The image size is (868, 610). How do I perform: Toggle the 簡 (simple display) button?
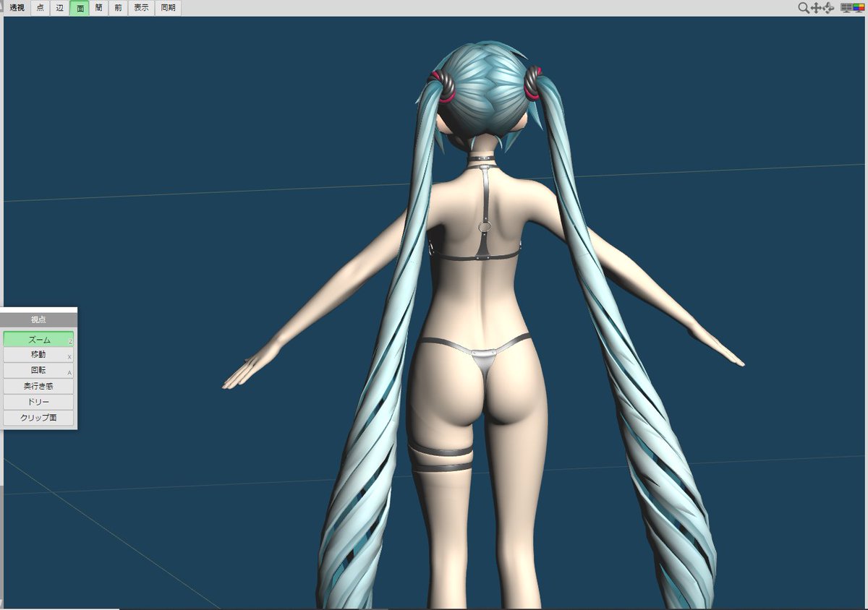click(x=99, y=8)
